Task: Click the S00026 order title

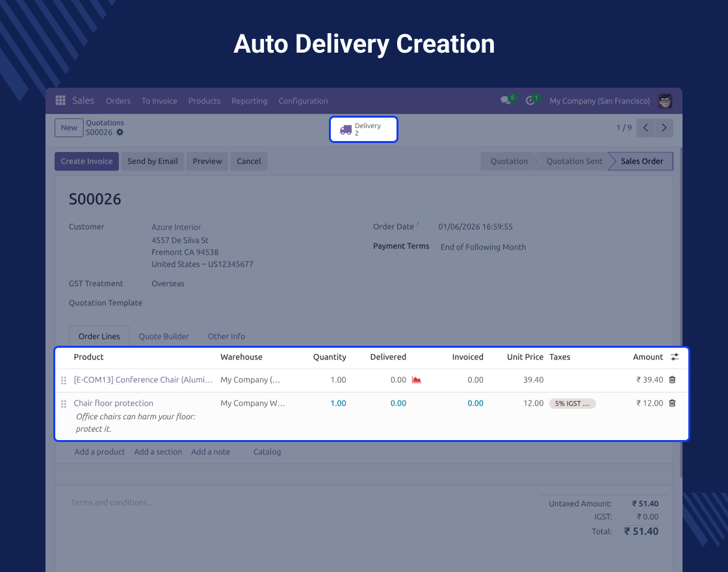Action: [x=95, y=199]
